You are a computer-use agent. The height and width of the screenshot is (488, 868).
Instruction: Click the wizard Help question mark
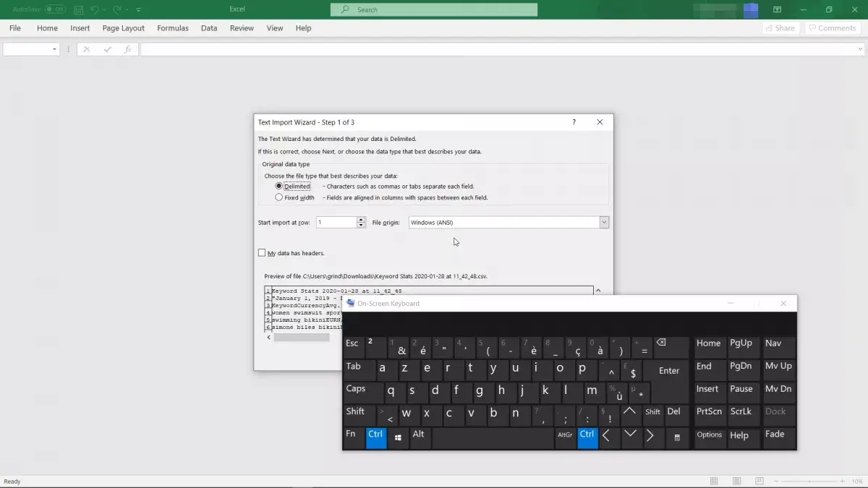click(x=574, y=122)
